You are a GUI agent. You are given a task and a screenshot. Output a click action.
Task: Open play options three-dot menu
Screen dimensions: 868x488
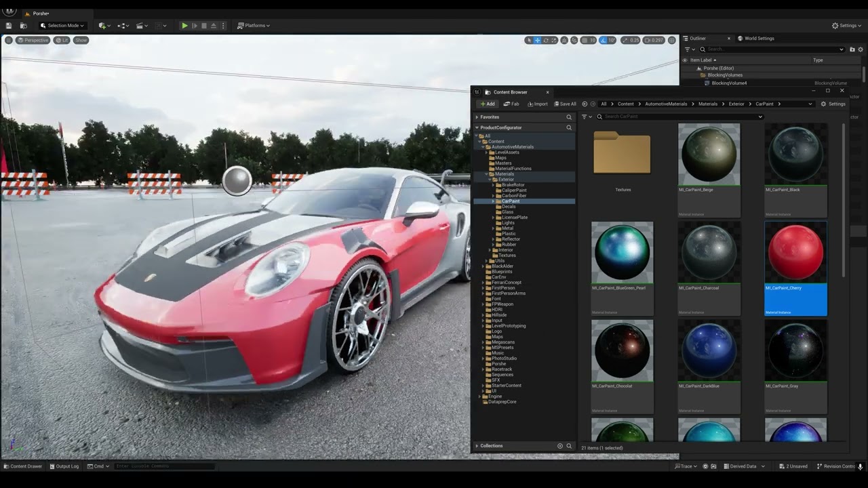point(223,26)
